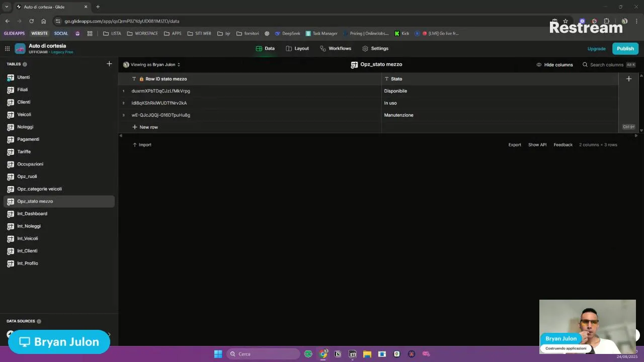Click the Feedback link
644x362 pixels.
(563, 145)
